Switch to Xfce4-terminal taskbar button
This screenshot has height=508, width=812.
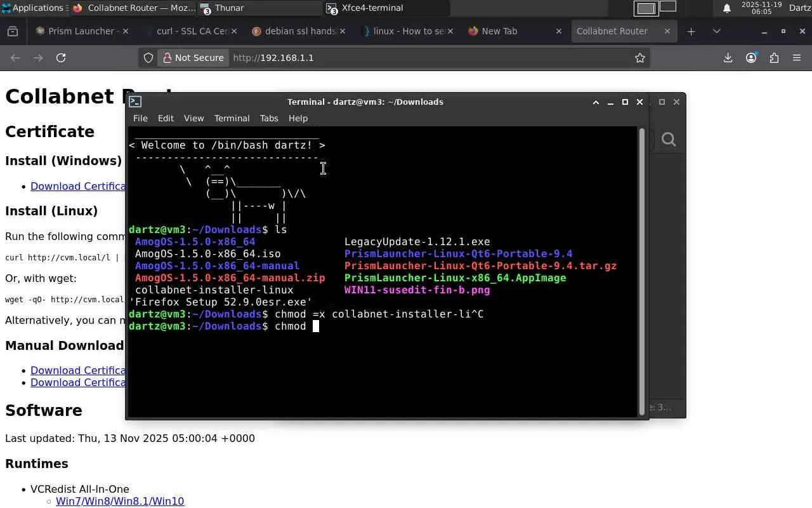pyautogui.click(x=387, y=8)
